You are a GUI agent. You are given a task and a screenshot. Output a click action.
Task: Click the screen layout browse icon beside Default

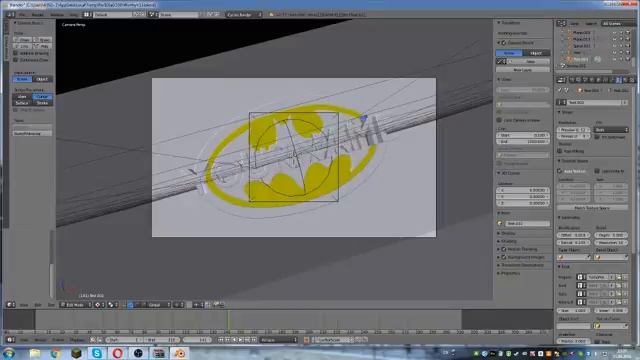pyautogui.click(x=88, y=14)
